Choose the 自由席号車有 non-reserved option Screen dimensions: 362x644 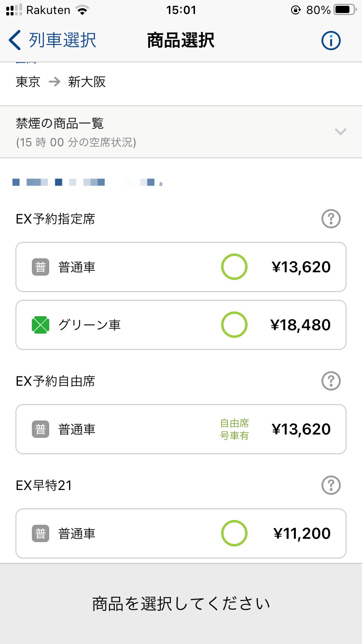tap(235, 429)
